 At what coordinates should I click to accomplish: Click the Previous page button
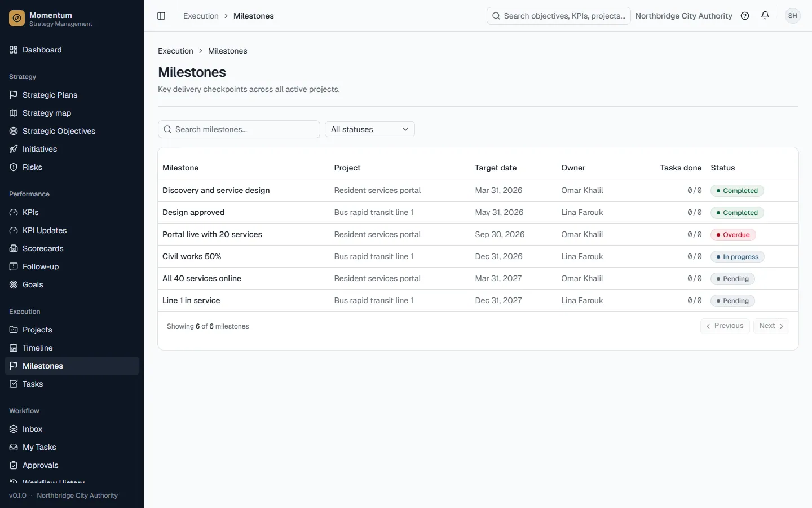coord(725,326)
